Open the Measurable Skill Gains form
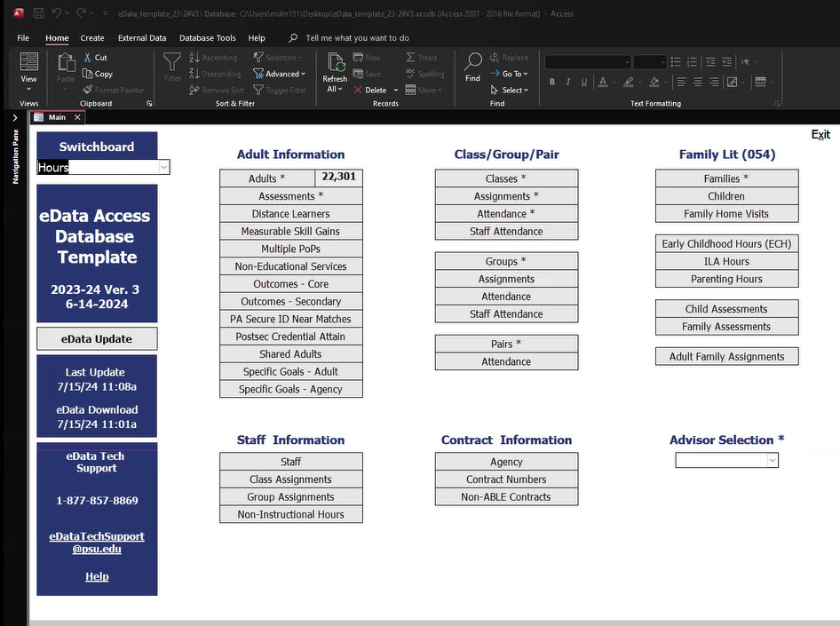The width and height of the screenshot is (840, 626). (290, 231)
